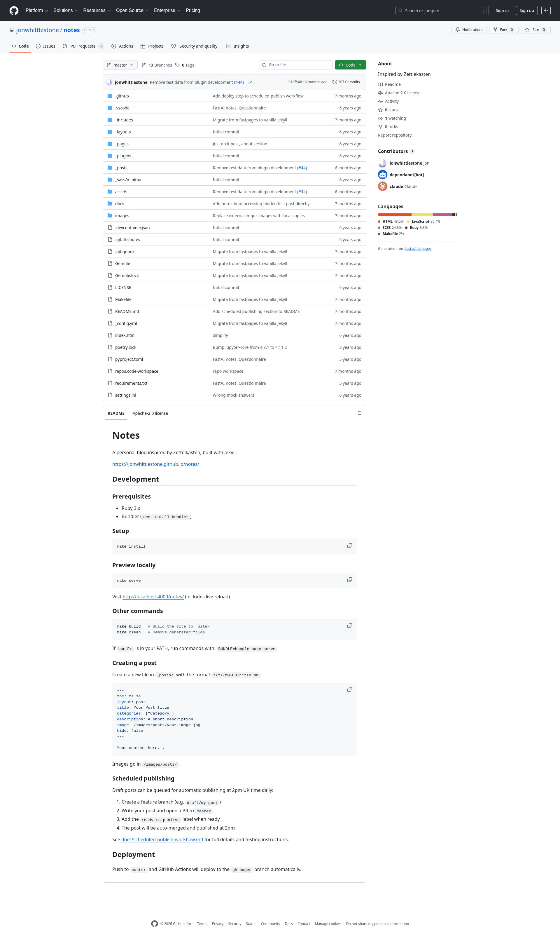Open the master branch selector dropdown
560x939 pixels.
[x=120, y=65]
